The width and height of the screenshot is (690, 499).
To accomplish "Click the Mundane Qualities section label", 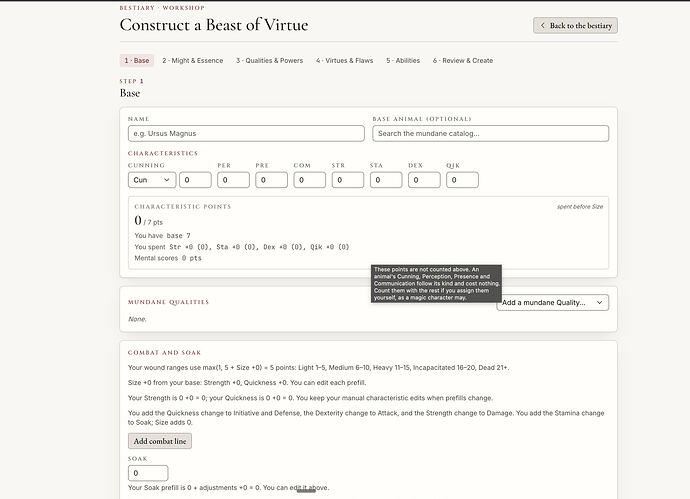I will (169, 302).
